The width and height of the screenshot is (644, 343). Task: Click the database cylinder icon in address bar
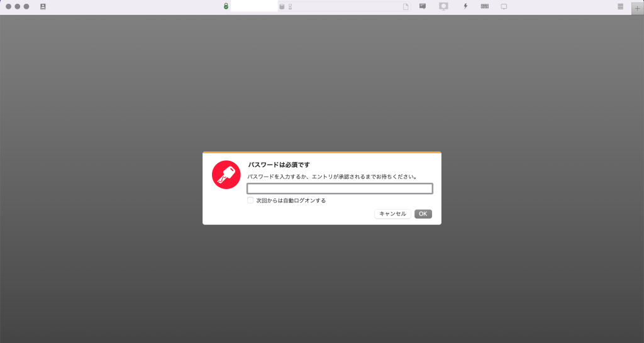click(x=282, y=6)
